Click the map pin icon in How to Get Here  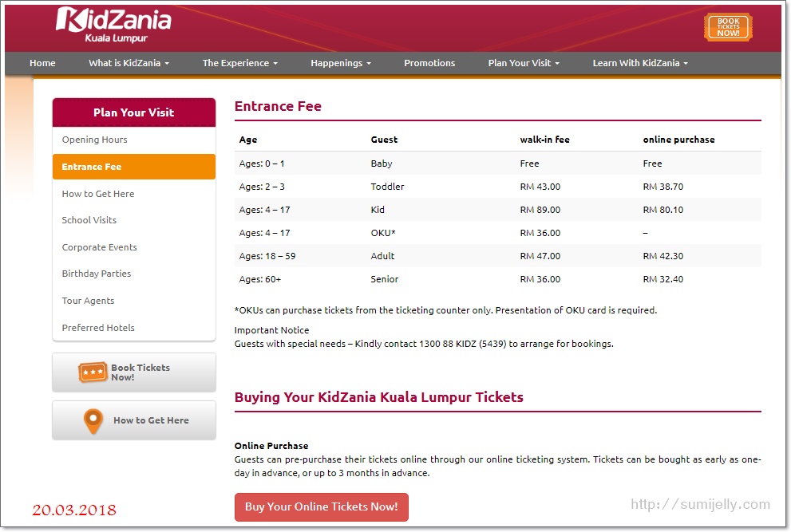(x=93, y=420)
